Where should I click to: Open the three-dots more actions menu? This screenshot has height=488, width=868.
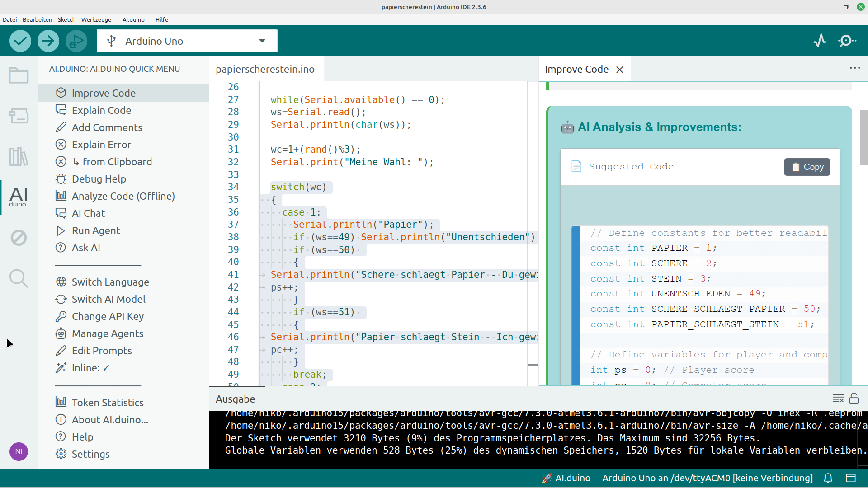pos(854,68)
